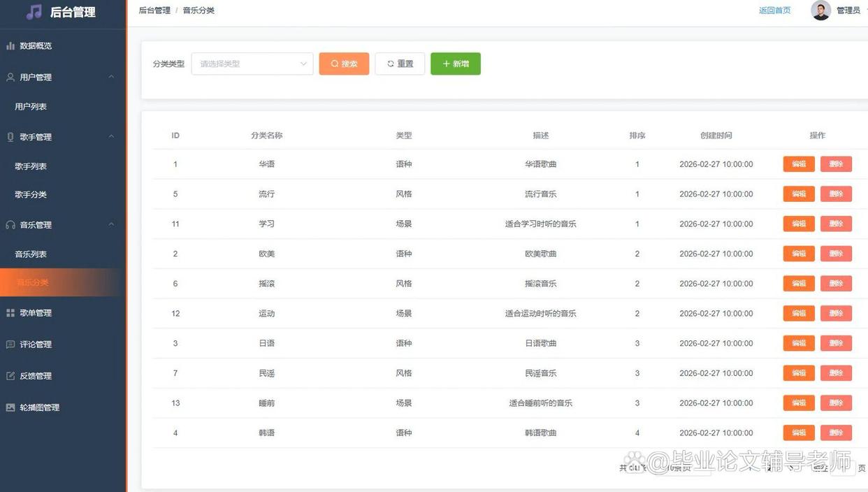This screenshot has height=492, width=868.
Task: Edit the 华语 category row
Action: pyautogui.click(x=799, y=164)
